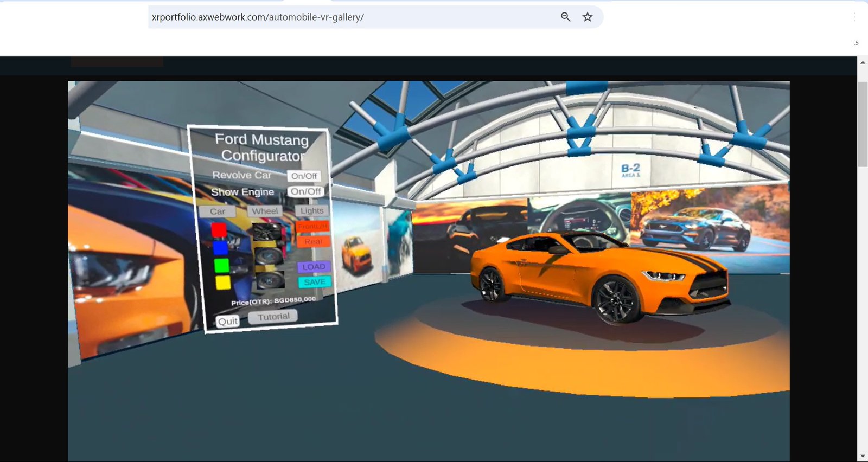
Task: Choose the middle wheel design thumbnail
Action: click(x=269, y=255)
